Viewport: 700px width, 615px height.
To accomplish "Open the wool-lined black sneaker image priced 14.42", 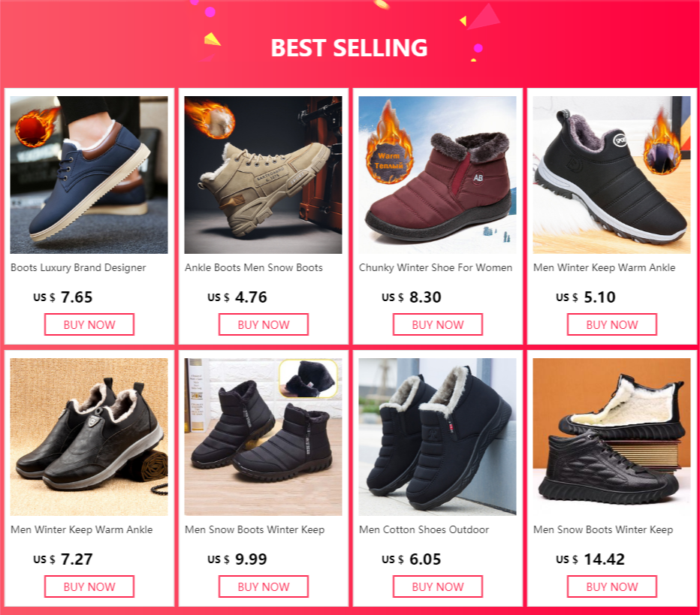I will tap(611, 437).
